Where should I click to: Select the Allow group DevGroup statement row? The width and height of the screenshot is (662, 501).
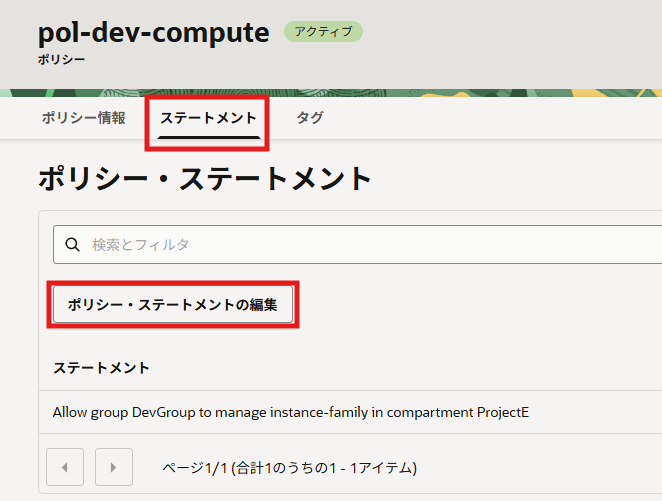pos(290,412)
